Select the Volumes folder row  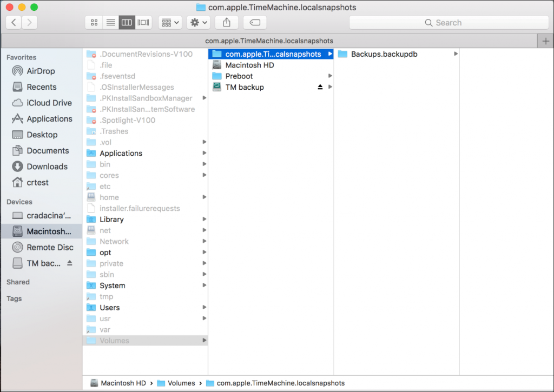click(x=145, y=341)
